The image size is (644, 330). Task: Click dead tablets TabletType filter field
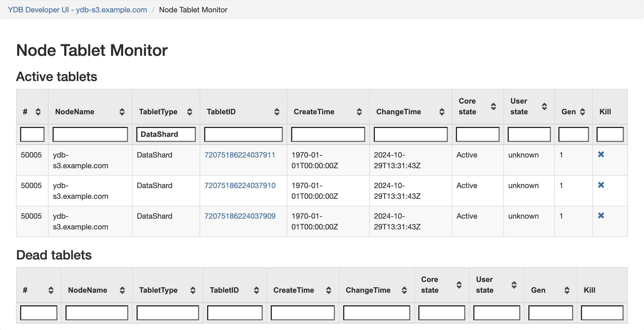coord(167,313)
